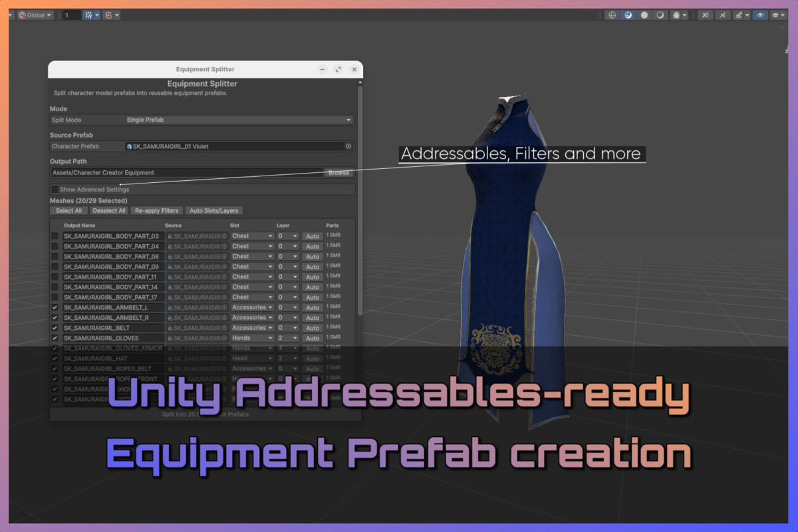The width and height of the screenshot is (798, 532).
Task: Uncheck the ARMBELT_R mesh checkbox
Action: click(55, 318)
